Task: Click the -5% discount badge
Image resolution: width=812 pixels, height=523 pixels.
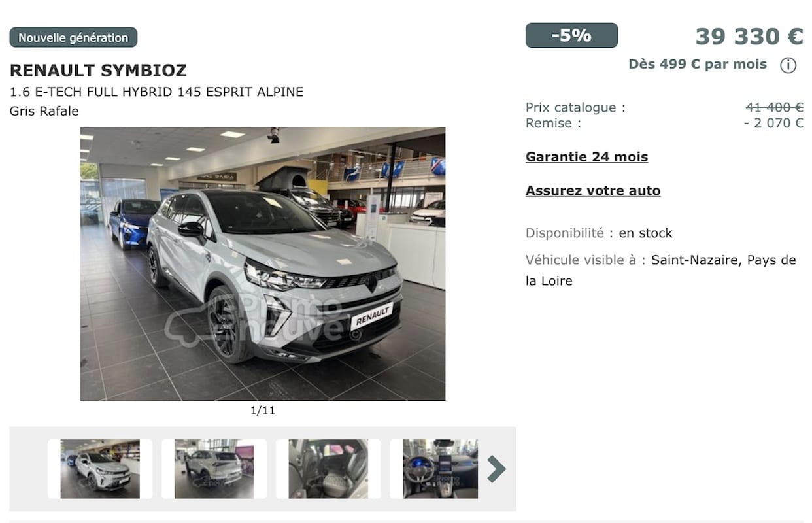Action: tap(571, 35)
